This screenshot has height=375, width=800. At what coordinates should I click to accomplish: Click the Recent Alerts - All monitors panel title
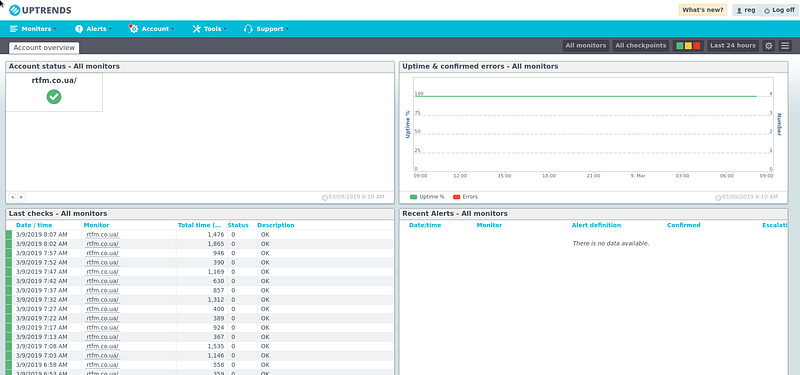click(455, 214)
